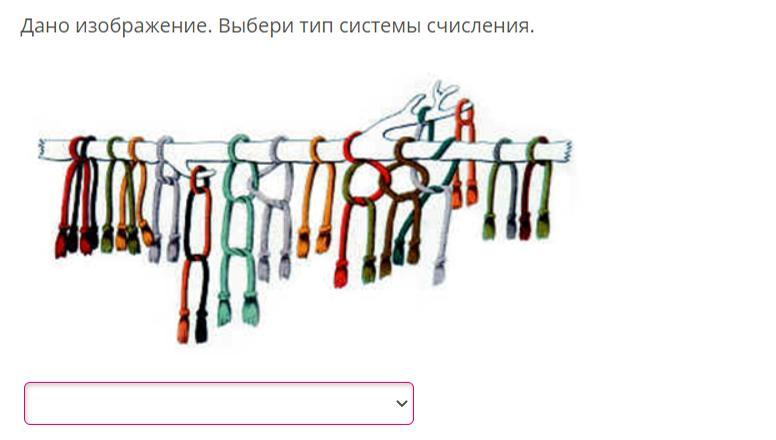The image size is (776, 440).
Task: Open the number system type dropdown
Action: (219, 403)
